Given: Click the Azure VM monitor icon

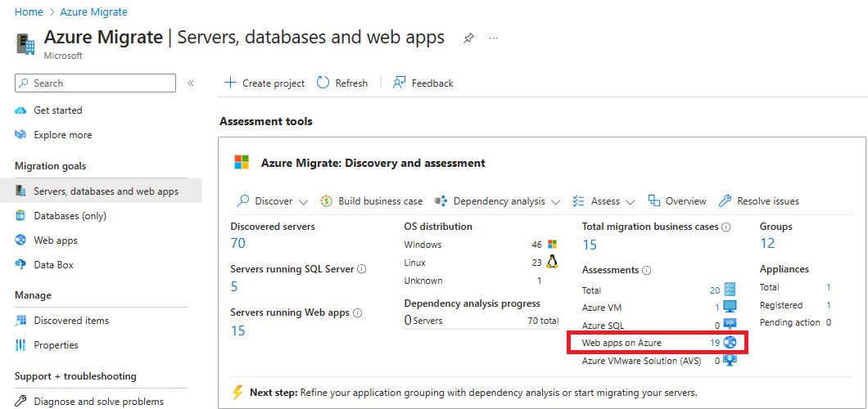Looking at the screenshot, I should [730, 307].
